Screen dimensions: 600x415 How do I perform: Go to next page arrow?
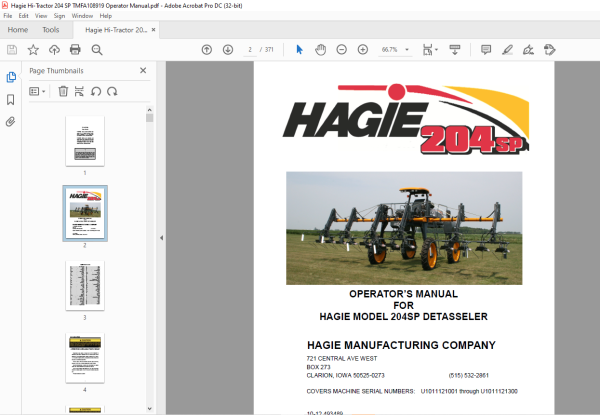click(228, 50)
